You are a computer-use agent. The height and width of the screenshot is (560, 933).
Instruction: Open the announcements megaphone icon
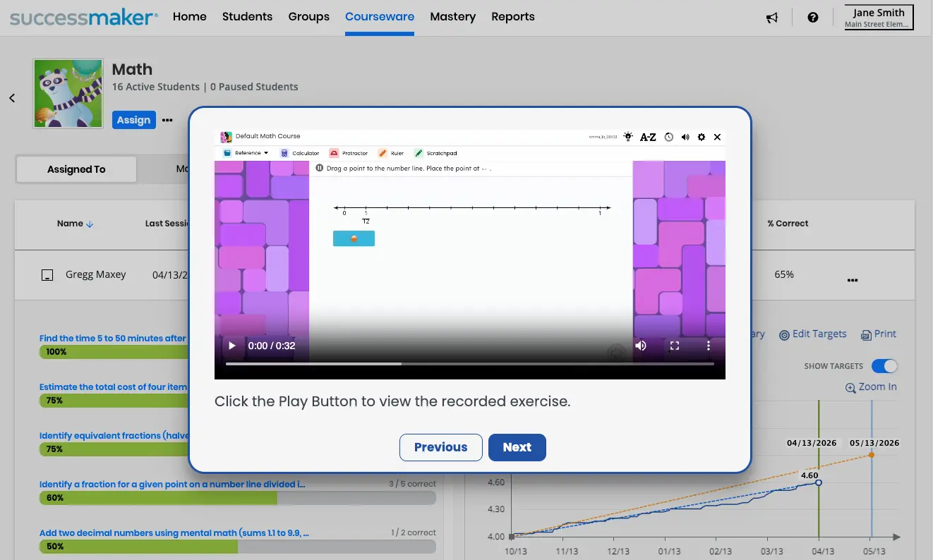pyautogui.click(x=772, y=18)
